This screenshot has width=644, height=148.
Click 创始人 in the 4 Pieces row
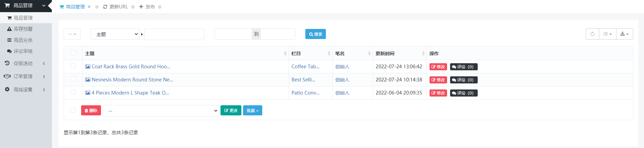(342, 93)
